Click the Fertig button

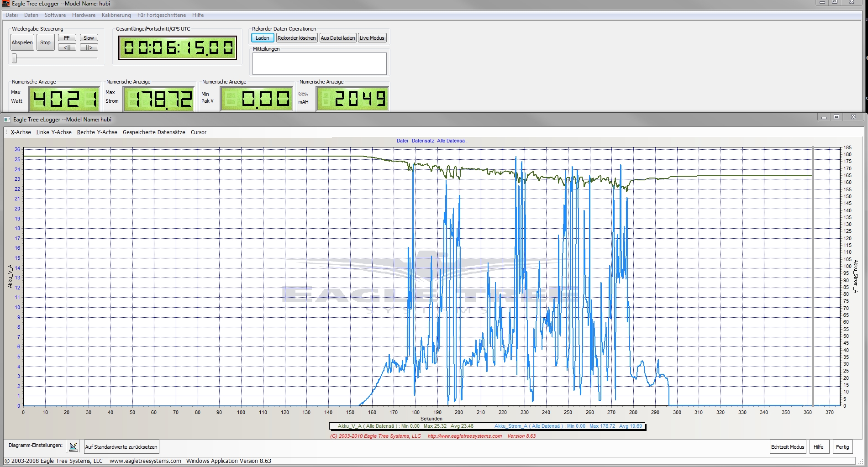[x=842, y=447]
